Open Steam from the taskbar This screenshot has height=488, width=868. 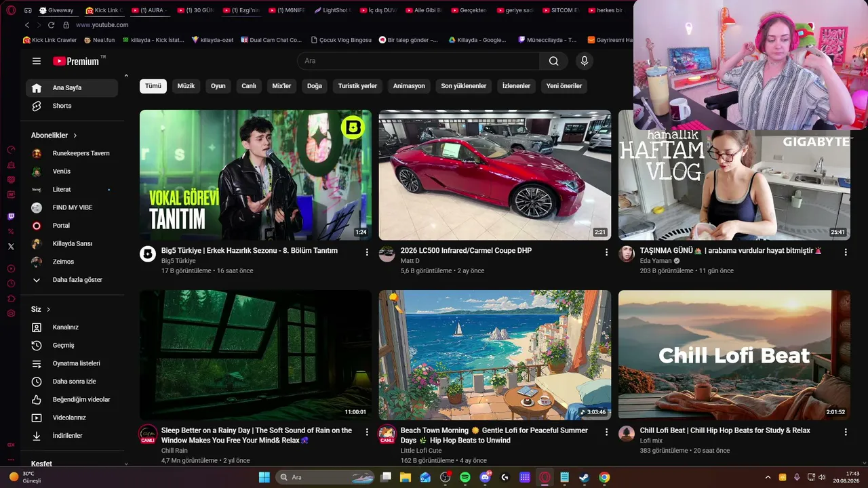[584, 477]
